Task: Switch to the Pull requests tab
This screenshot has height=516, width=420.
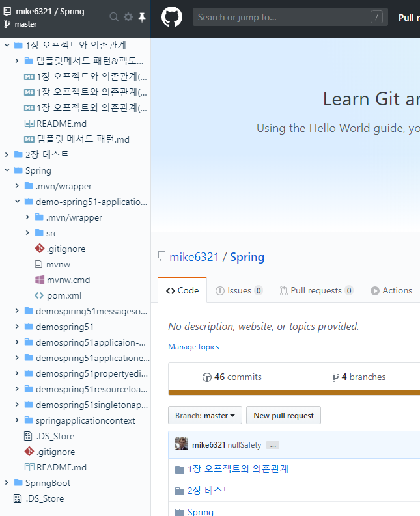Action: (x=316, y=291)
